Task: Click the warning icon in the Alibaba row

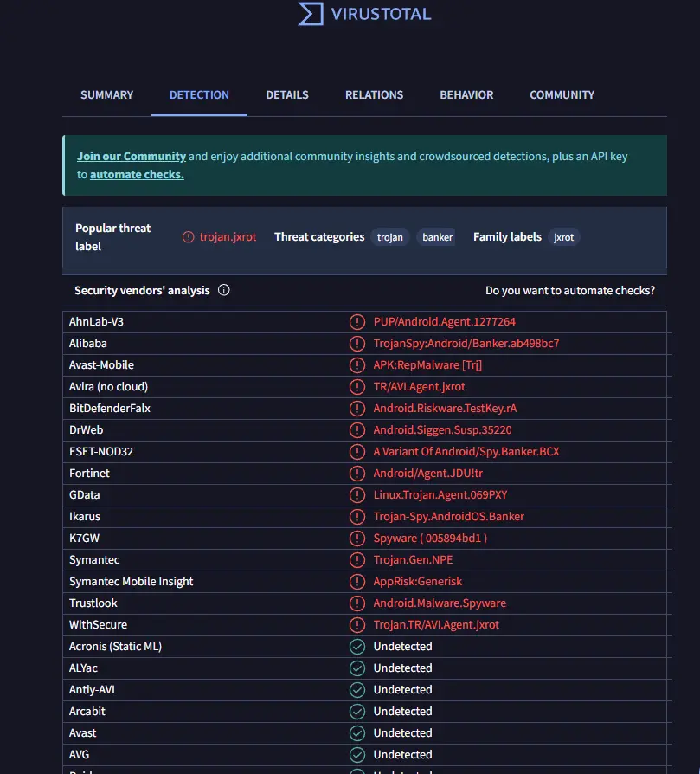Action: (357, 344)
